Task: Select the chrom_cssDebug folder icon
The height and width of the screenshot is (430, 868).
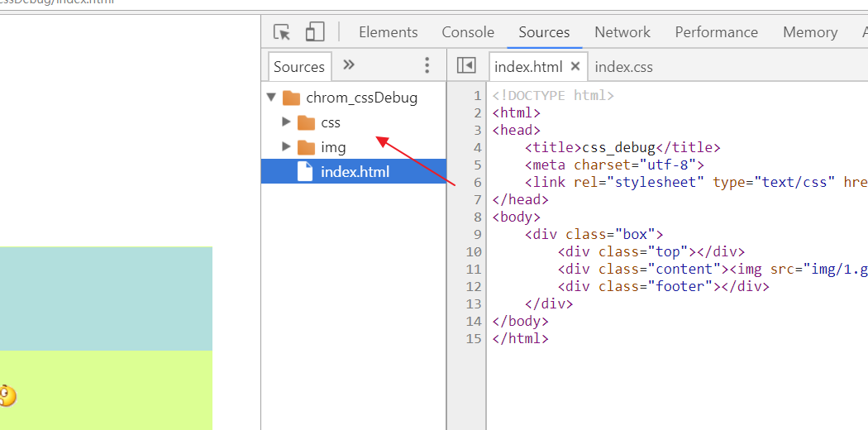Action: coord(291,98)
